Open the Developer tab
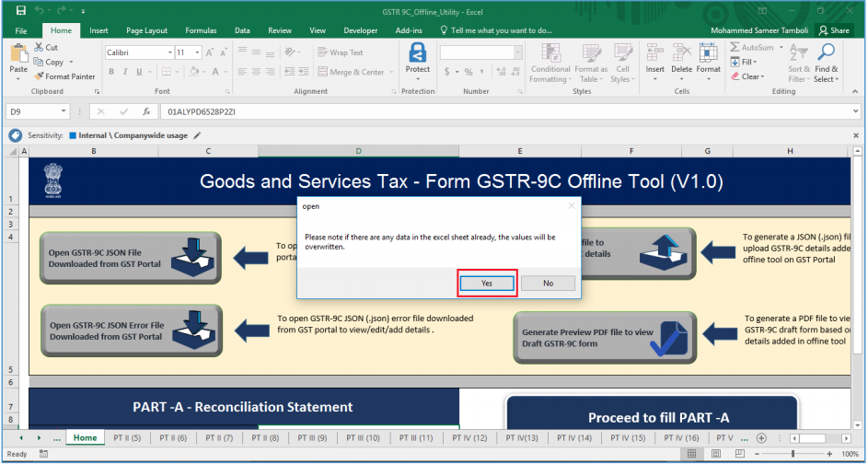The image size is (868, 464). [x=361, y=30]
